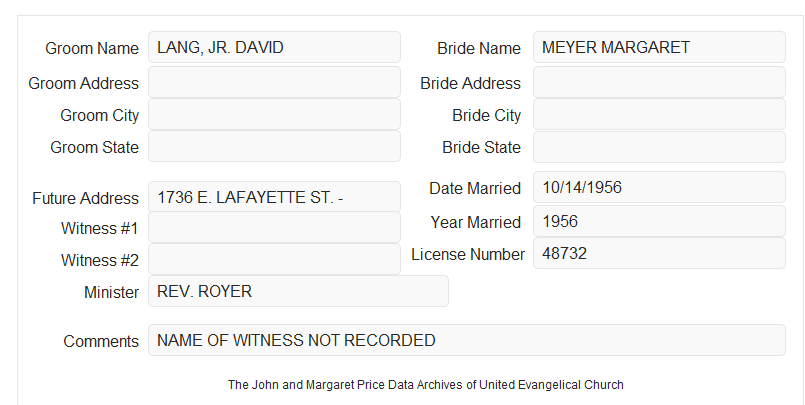Select the Groom Address input box

[x=274, y=82]
